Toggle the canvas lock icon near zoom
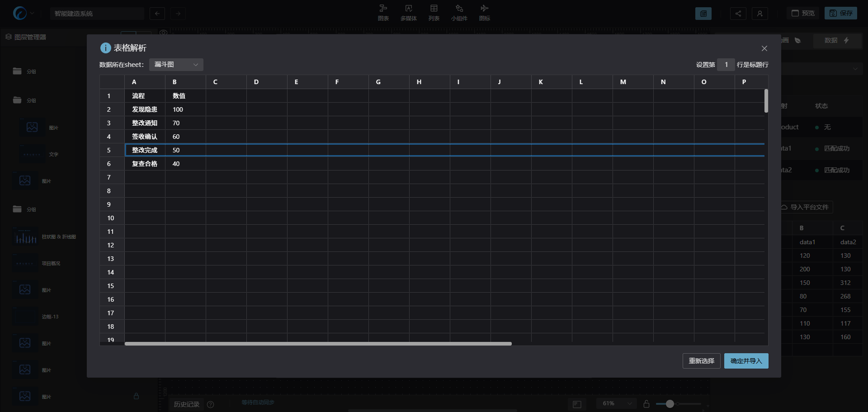The width and height of the screenshot is (868, 412). tap(646, 404)
